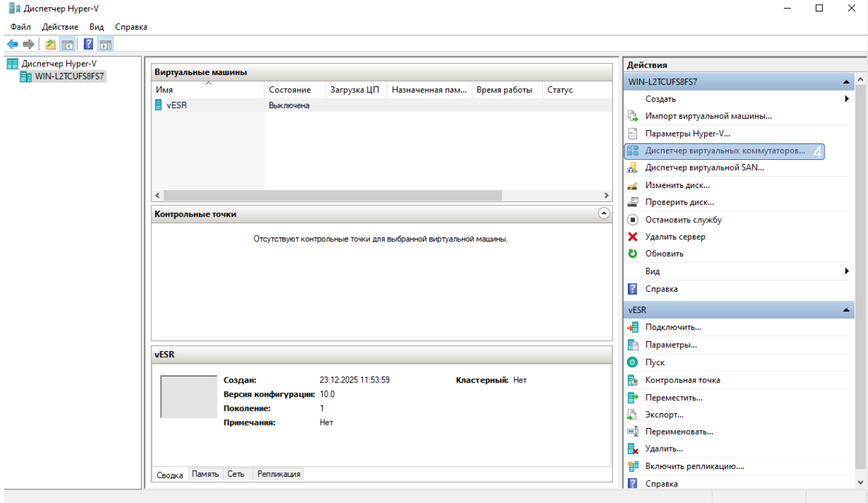Open the Справка menu in menu bar
The height and width of the screenshot is (503, 868).
click(131, 27)
